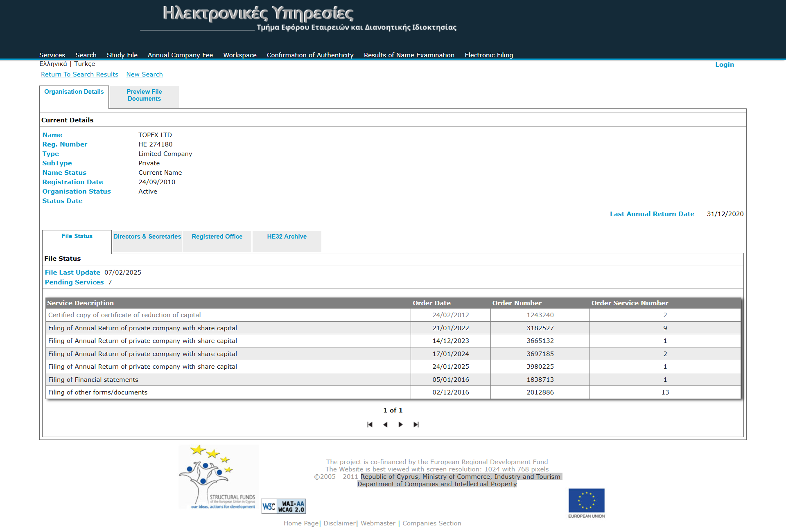Click Pending Services label
Viewport: 786px width, 532px height.
pos(75,282)
